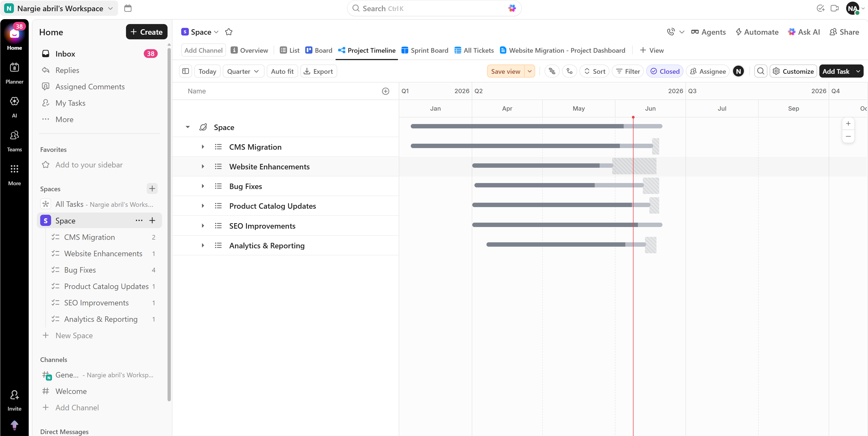Viewport: 868px width, 436px height.
Task: Open My Tasks in the sidebar
Action: [100, 103]
